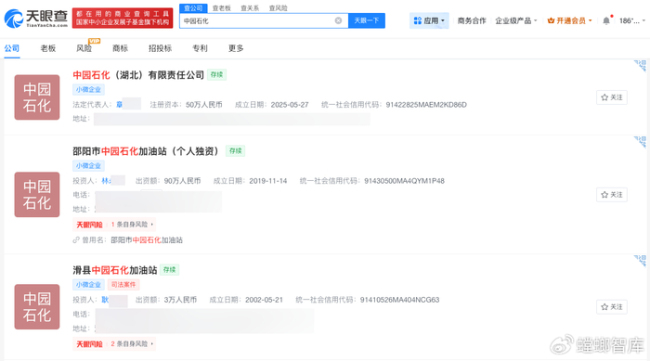The image size is (650, 361).
Task: Select the 查关系 search tab
Action: 250,8
